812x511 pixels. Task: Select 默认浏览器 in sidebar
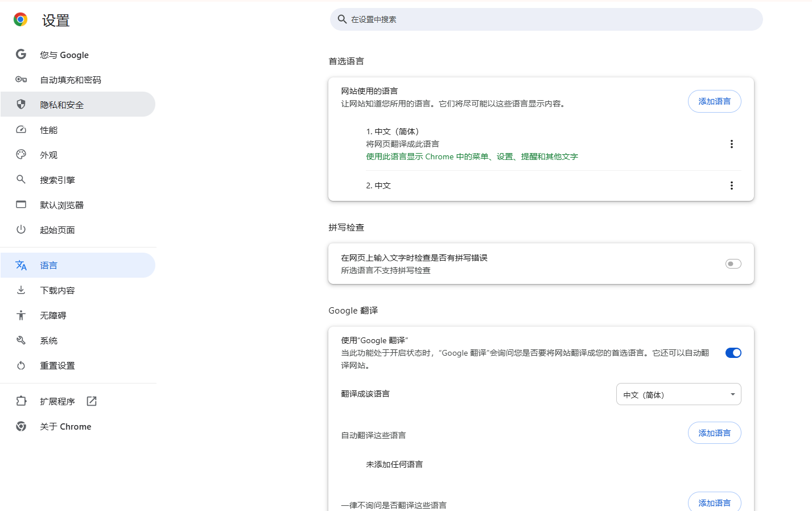click(x=78, y=205)
